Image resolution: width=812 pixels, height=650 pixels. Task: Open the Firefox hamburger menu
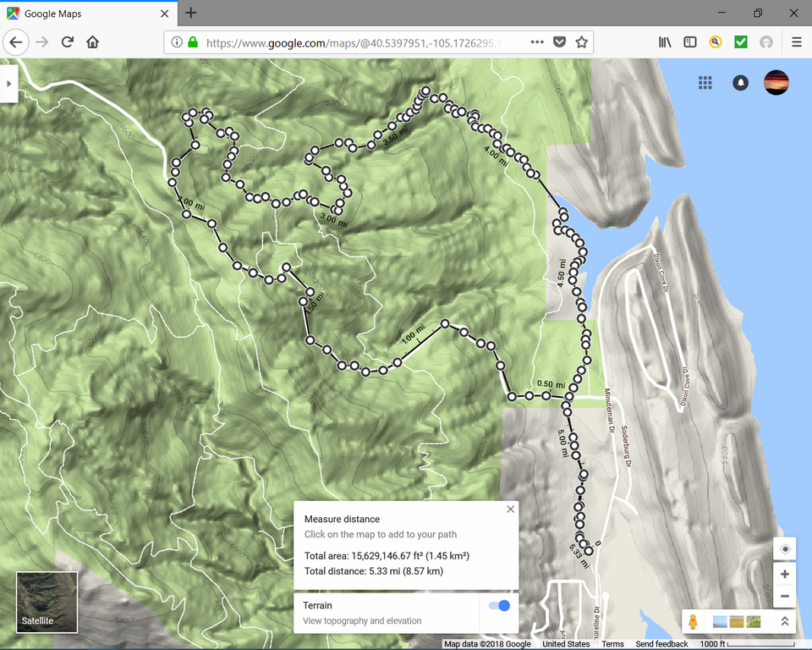click(x=796, y=41)
